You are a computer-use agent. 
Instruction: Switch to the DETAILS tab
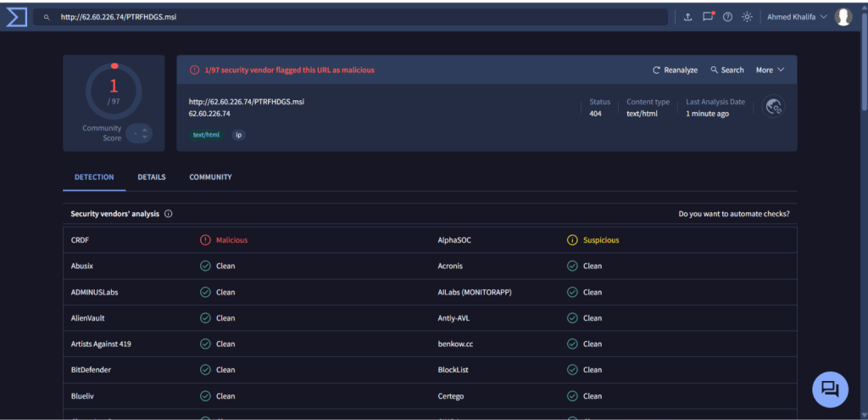[152, 177]
